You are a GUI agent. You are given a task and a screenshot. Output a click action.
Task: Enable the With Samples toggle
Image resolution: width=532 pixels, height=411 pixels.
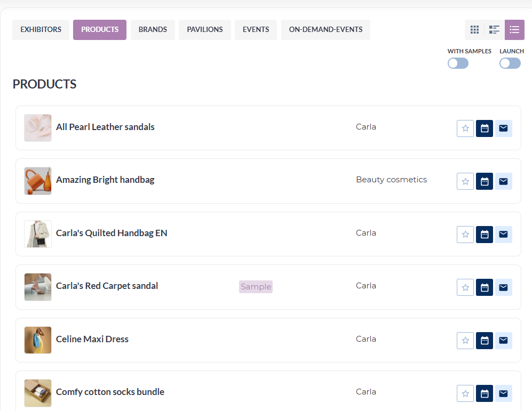click(458, 63)
